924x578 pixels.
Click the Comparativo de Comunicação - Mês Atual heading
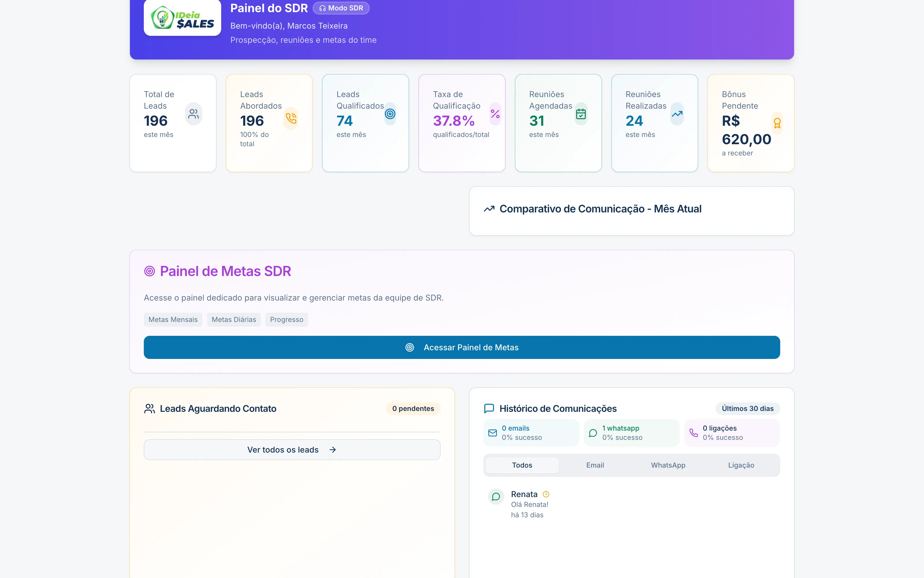click(600, 209)
